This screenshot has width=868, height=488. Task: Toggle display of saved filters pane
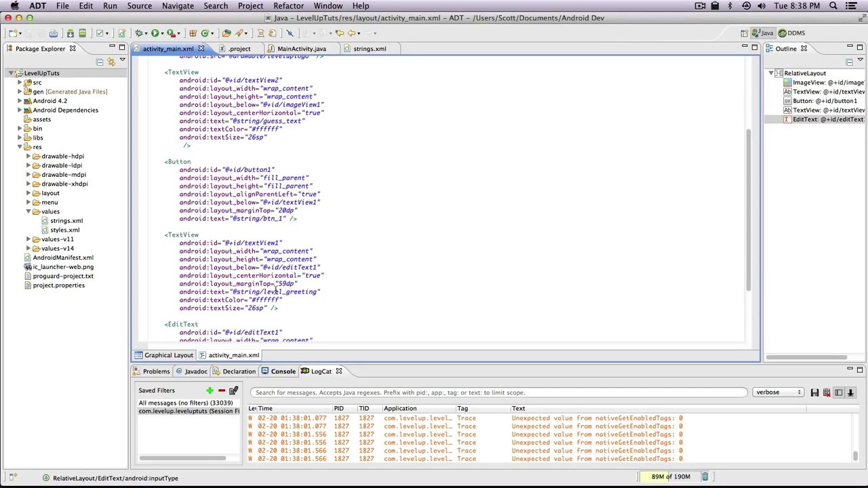point(838,392)
